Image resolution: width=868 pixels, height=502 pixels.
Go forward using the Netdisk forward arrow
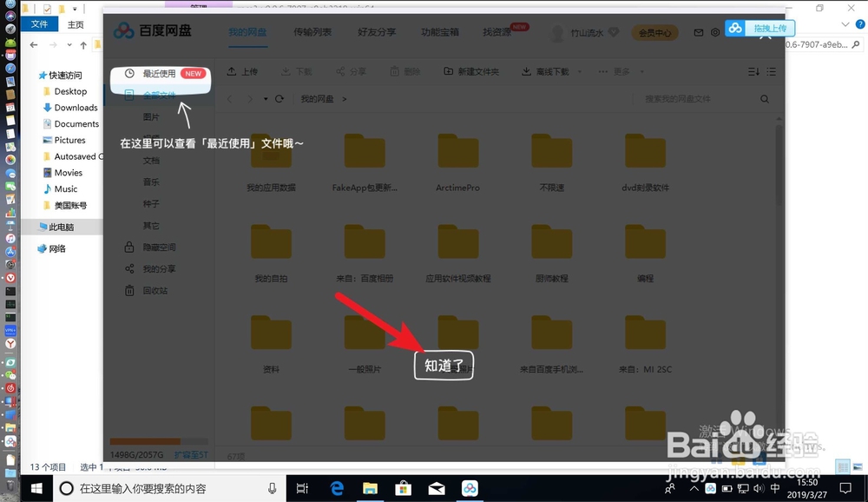pyautogui.click(x=250, y=99)
